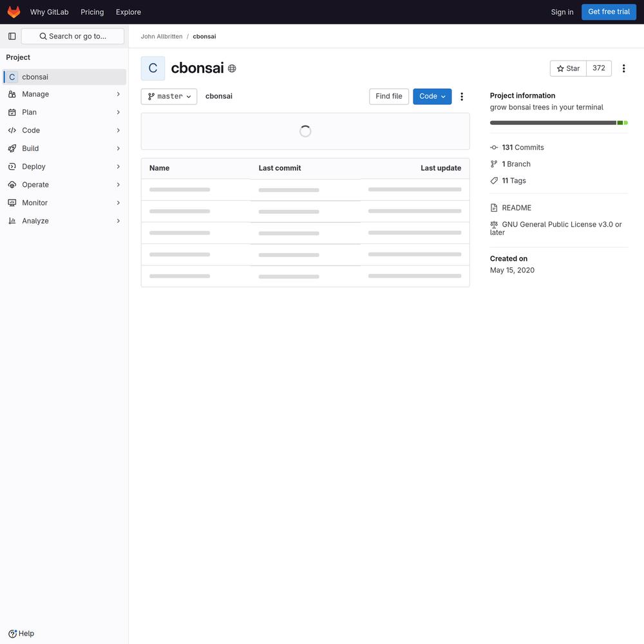The image size is (644, 644).
Task: Click the 'Created on' label
Action: point(509,258)
